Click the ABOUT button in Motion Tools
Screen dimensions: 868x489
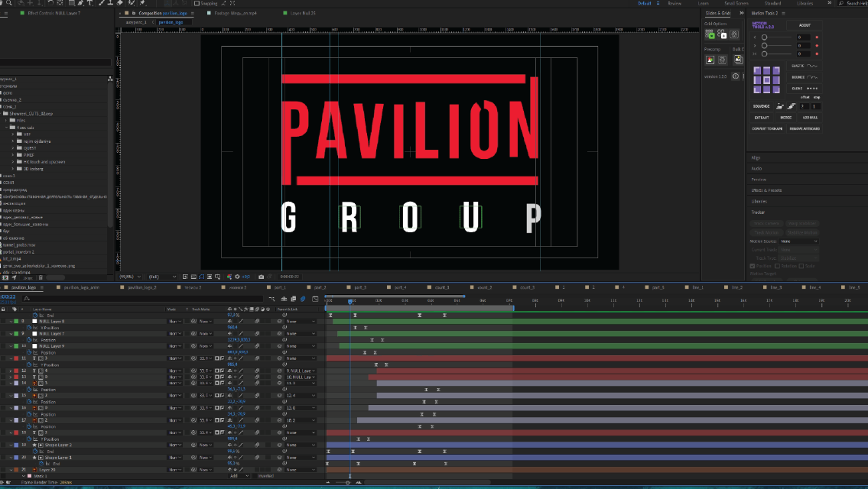(x=805, y=25)
